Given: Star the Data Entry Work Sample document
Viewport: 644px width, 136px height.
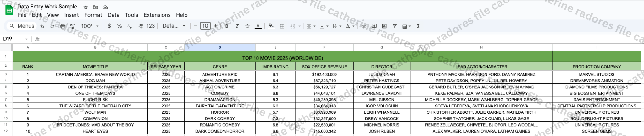Looking at the screenshot, I should click(x=86, y=7).
